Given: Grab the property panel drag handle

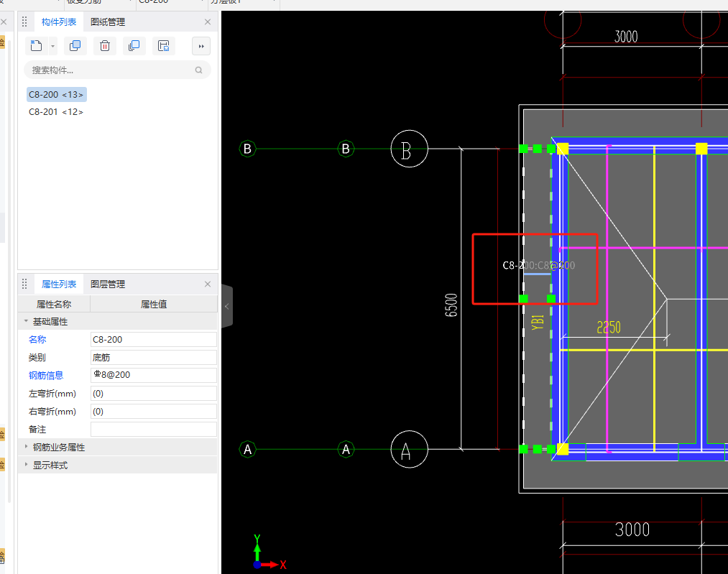Looking at the screenshot, I should (x=24, y=284).
